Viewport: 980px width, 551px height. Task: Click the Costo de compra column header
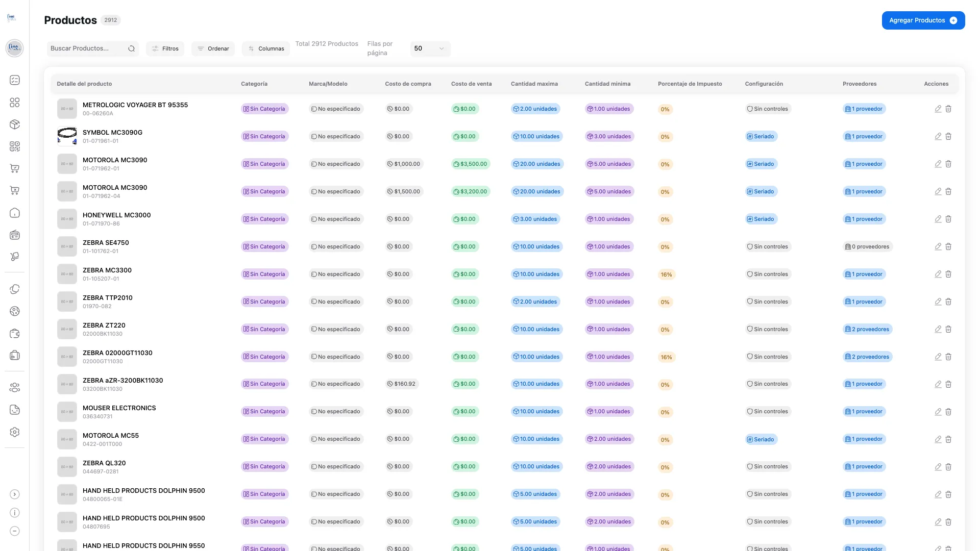click(408, 84)
